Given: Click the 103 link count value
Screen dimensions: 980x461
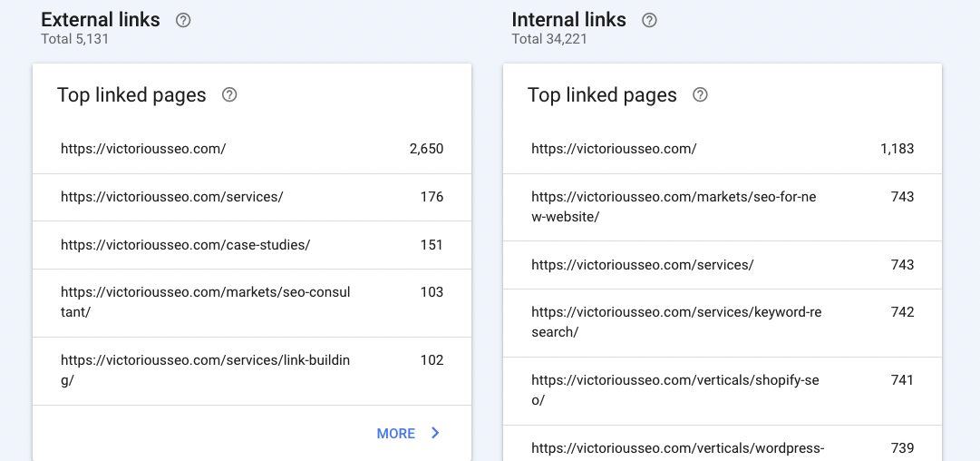Looking at the screenshot, I should pos(432,292).
